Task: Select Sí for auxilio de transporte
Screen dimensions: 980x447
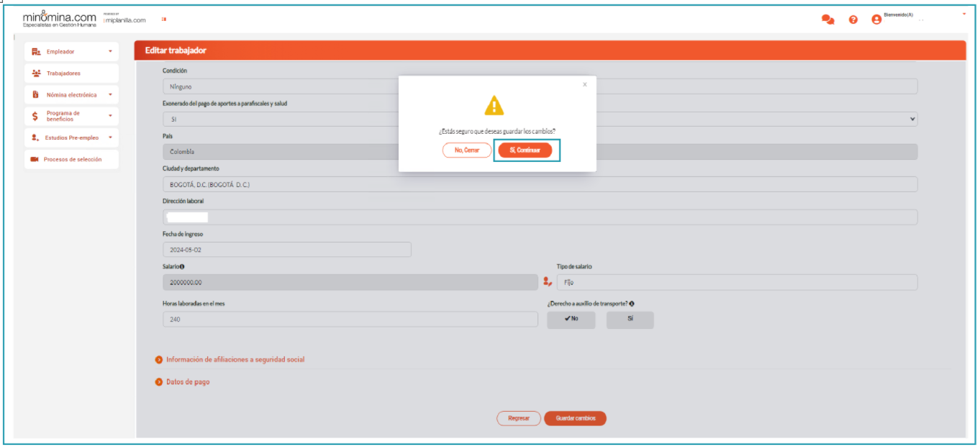Action: point(630,319)
